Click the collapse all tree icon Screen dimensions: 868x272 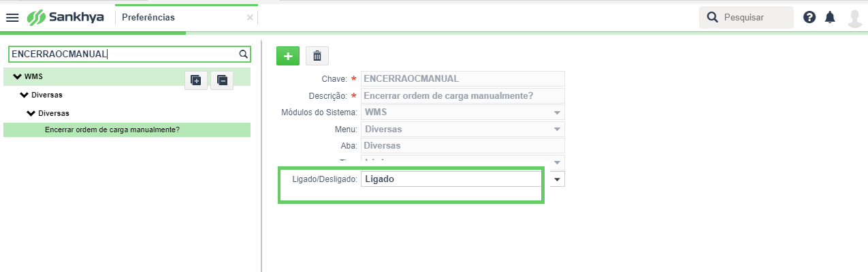tap(222, 80)
